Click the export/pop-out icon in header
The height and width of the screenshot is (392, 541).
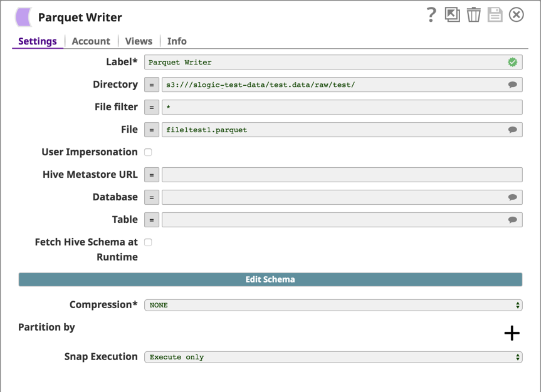pos(452,15)
